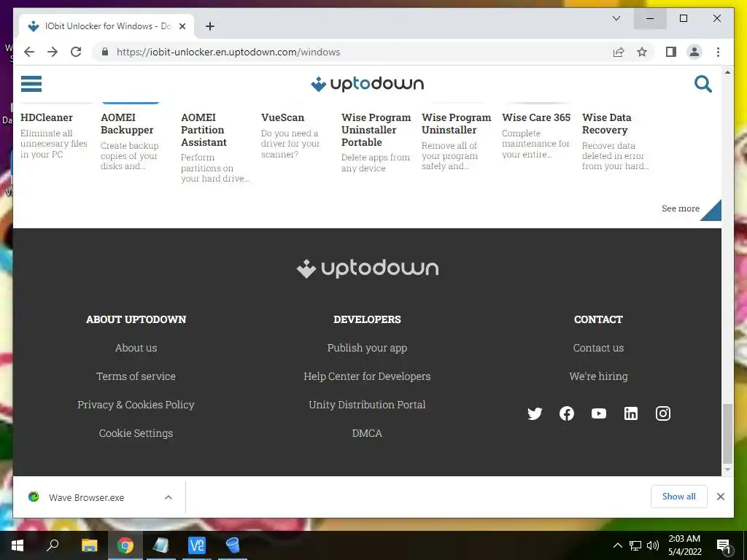Open the DMCA link
Viewport: 747px width, 560px height.
(x=367, y=433)
